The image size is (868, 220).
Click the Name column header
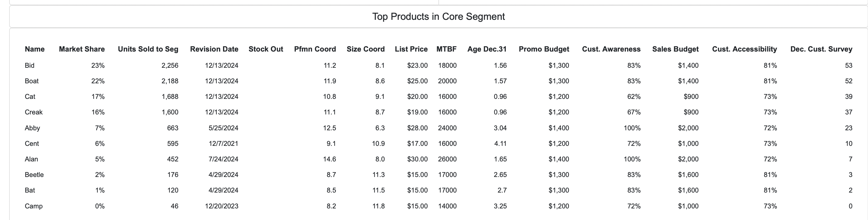tap(34, 49)
